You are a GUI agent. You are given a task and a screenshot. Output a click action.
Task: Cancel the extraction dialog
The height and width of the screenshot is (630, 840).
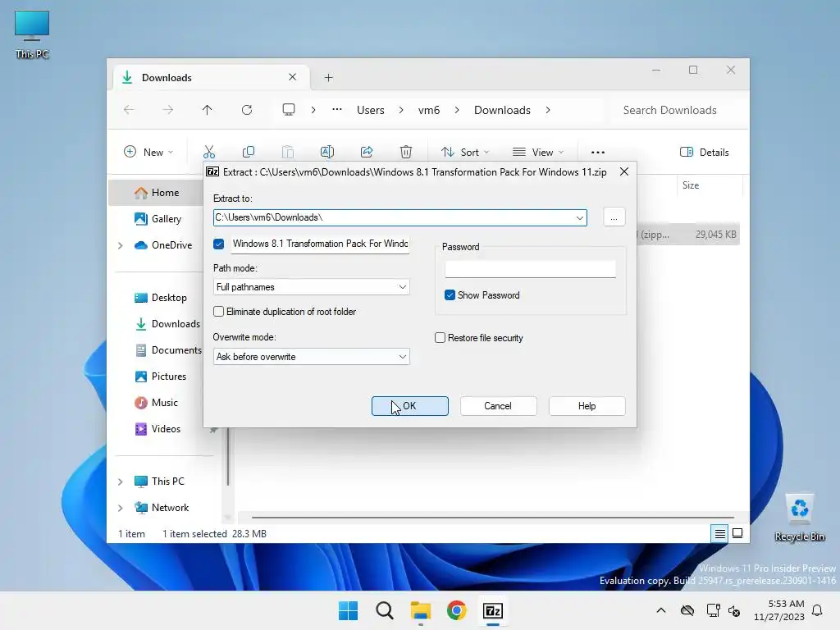(x=498, y=406)
